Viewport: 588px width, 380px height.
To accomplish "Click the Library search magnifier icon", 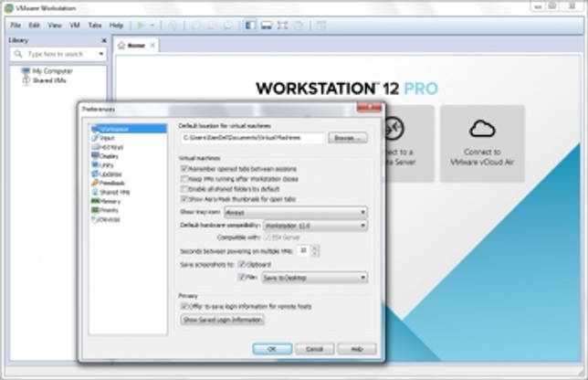I will point(18,54).
